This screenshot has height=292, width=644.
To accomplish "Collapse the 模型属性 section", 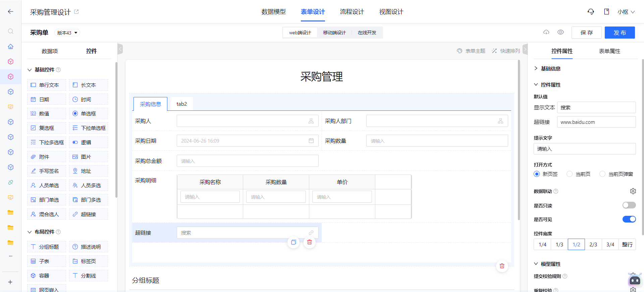I will (x=536, y=264).
